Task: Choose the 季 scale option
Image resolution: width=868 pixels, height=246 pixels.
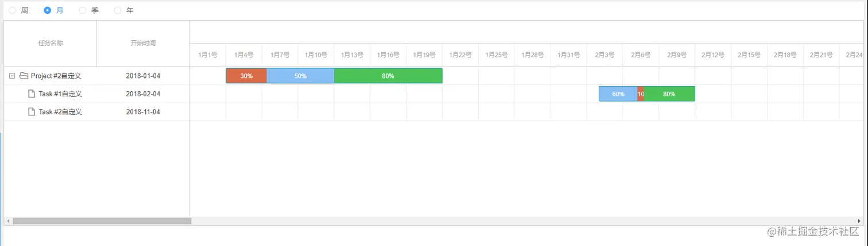Action: (83, 10)
